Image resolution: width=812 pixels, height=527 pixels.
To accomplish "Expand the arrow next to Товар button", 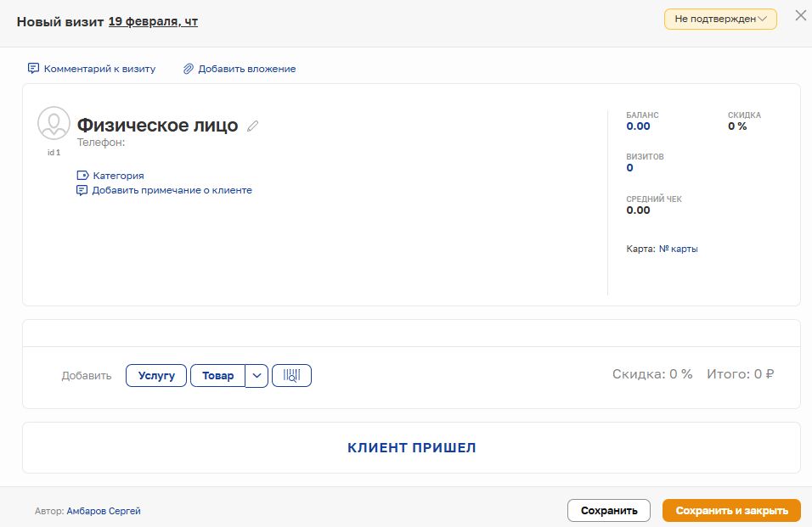I will point(257,375).
